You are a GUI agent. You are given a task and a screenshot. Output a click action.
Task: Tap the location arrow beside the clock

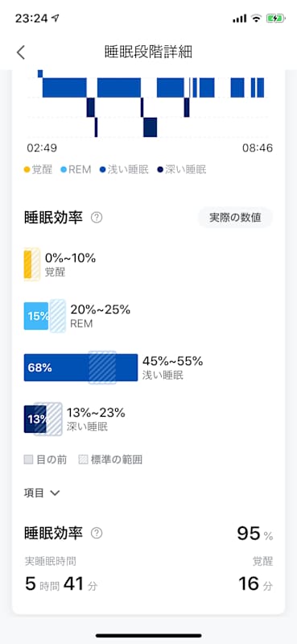tap(56, 19)
